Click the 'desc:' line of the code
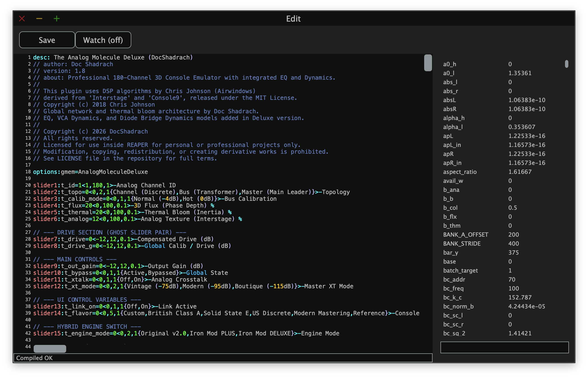 [x=113, y=57]
